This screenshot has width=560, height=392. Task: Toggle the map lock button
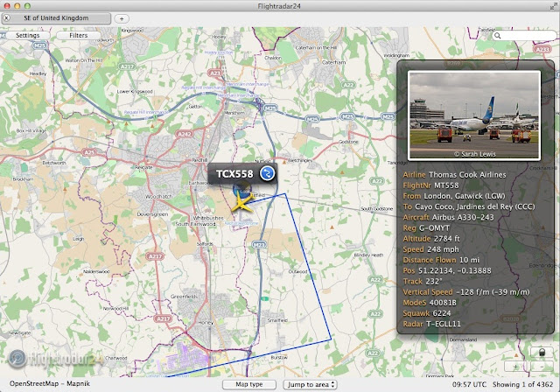tap(541, 353)
